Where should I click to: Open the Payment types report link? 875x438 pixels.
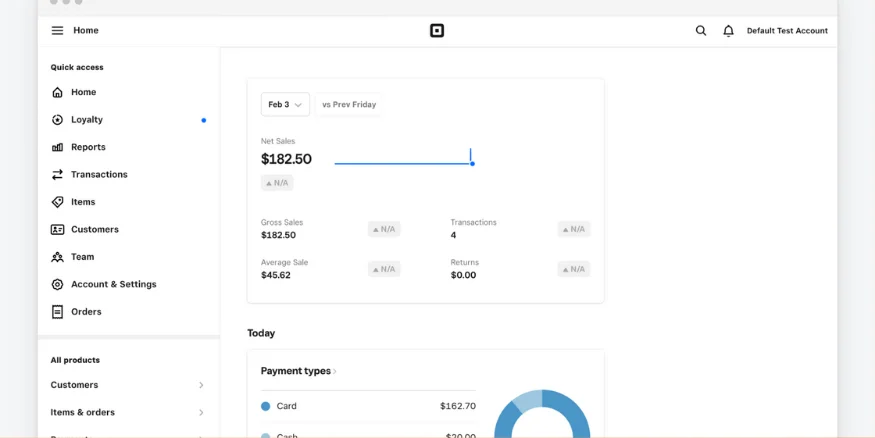coord(299,371)
